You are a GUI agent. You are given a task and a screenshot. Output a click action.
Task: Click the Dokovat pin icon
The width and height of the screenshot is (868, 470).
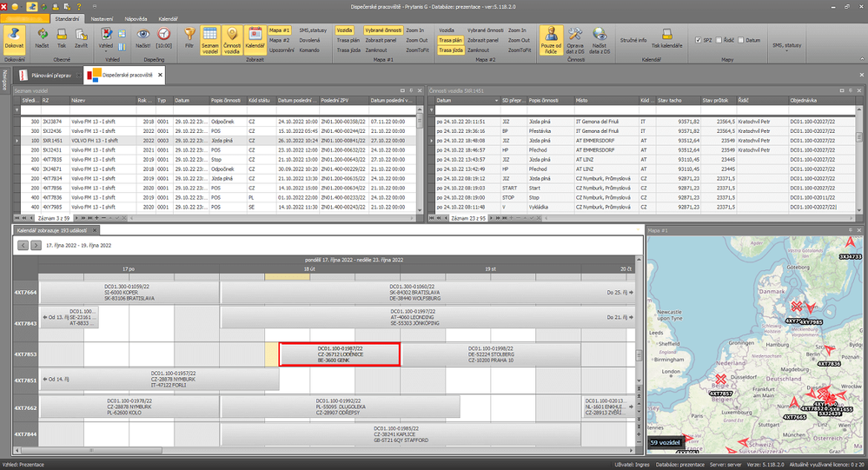[x=13, y=37]
